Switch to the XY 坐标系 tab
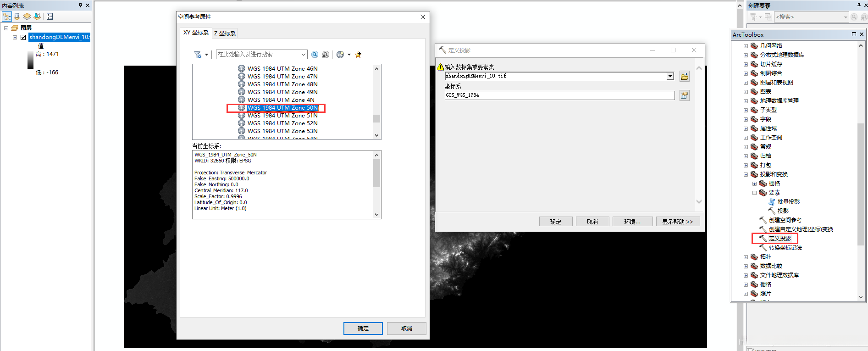Viewport: 868px width, 351px height. tap(196, 33)
